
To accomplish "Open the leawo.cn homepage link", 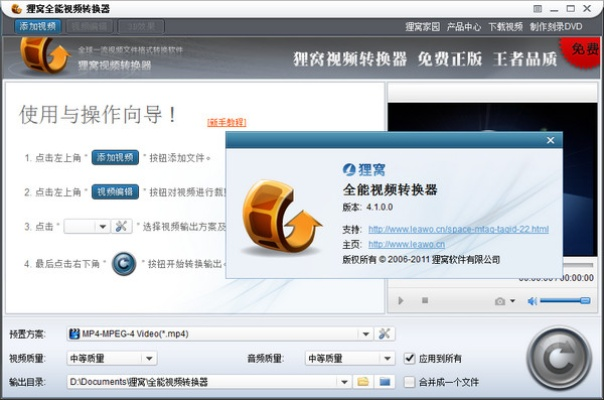I will point(406,244).
